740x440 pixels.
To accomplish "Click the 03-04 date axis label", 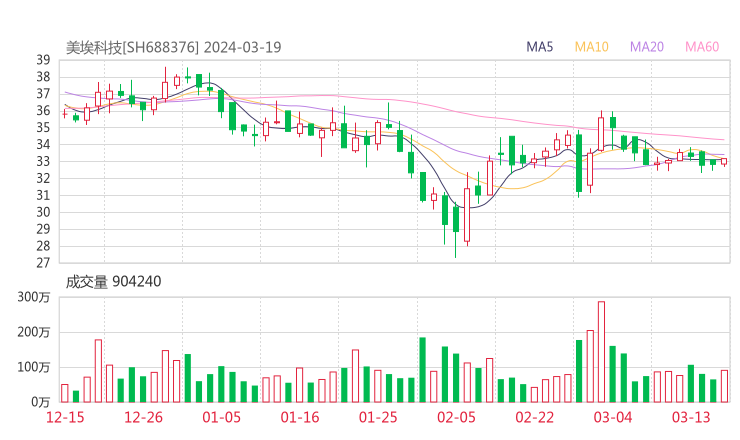I will pos(613,417).
